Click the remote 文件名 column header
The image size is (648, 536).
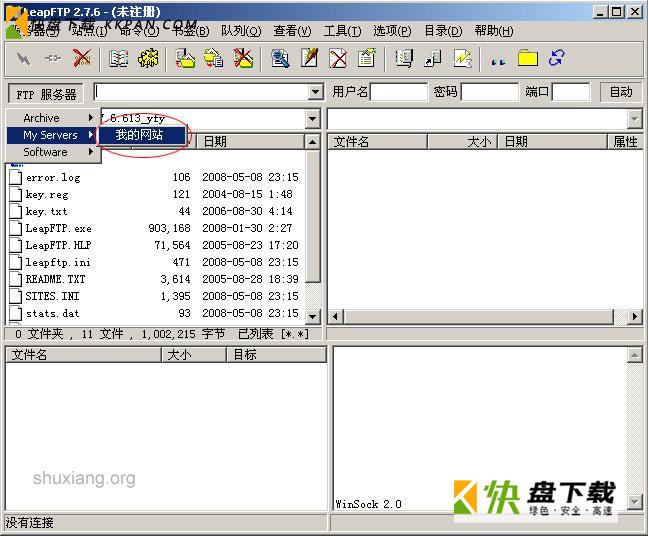coord(378,142)
